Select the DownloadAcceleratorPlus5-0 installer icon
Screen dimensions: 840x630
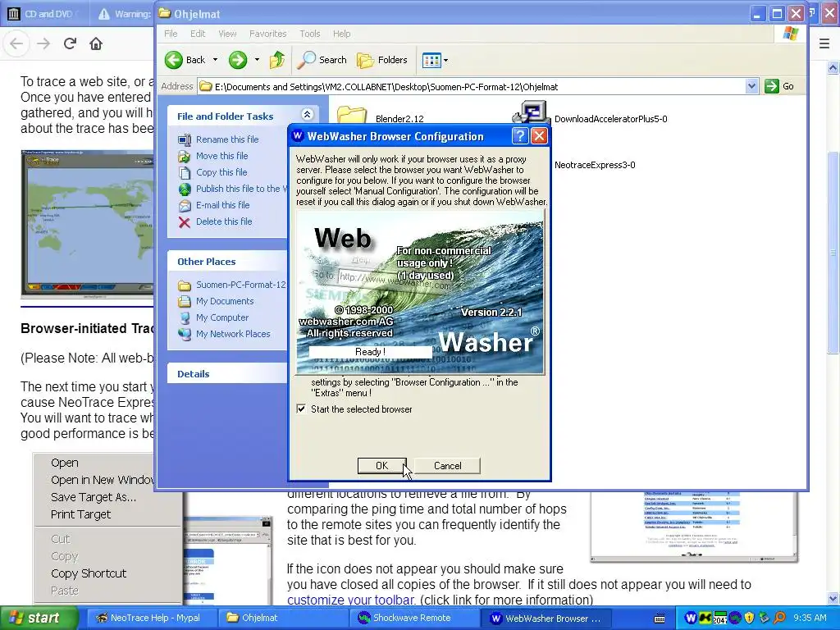(530, 113)
